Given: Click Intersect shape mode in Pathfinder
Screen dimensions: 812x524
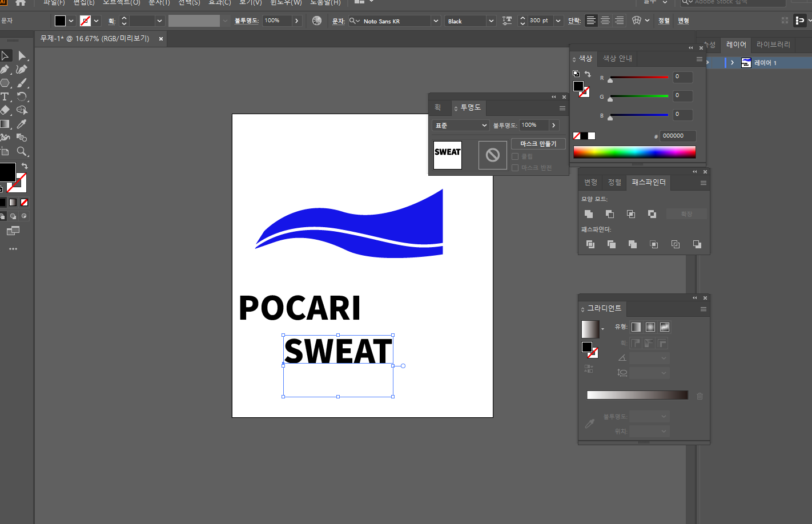Looking at the screenshot, I should point(631,214).
